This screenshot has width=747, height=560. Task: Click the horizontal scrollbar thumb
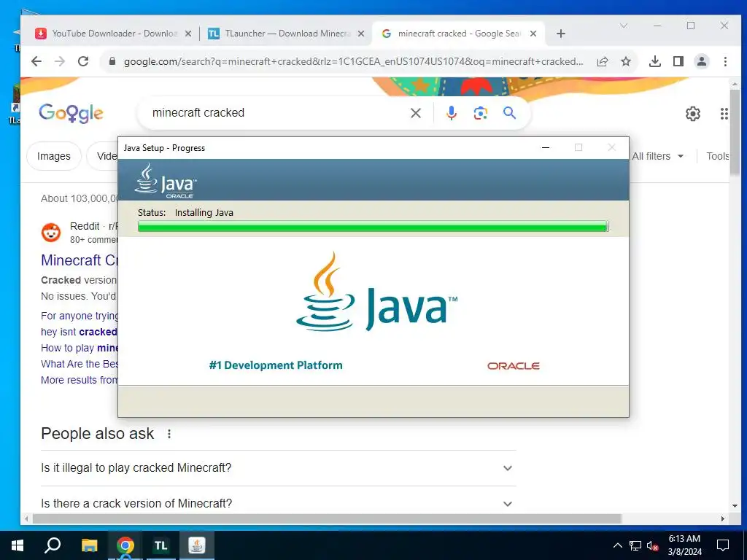point(328,518)
